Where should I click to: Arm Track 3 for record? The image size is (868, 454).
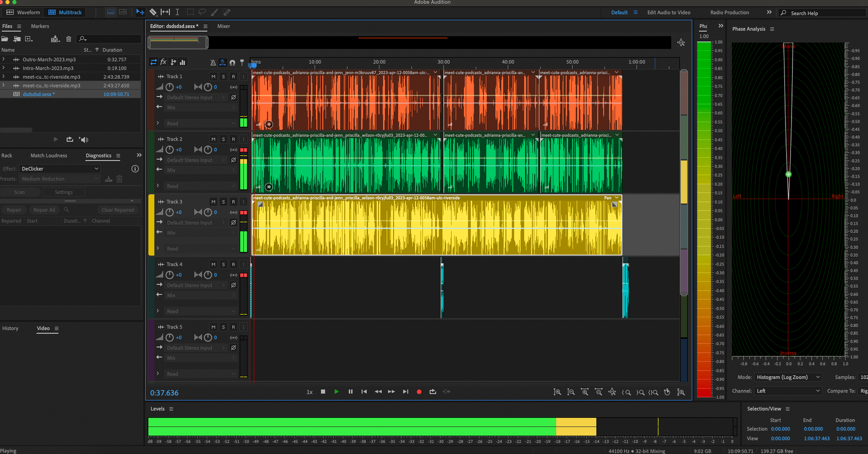click(233, 201)
